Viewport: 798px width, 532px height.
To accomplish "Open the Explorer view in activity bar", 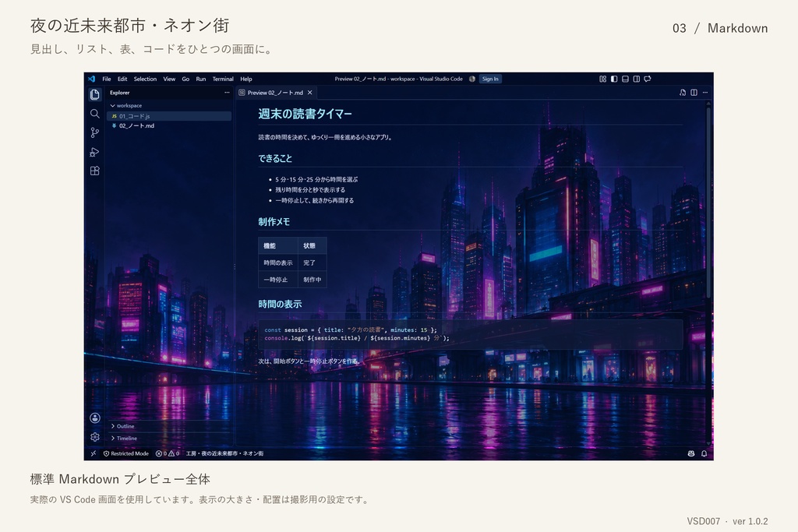I will point(94,94).
